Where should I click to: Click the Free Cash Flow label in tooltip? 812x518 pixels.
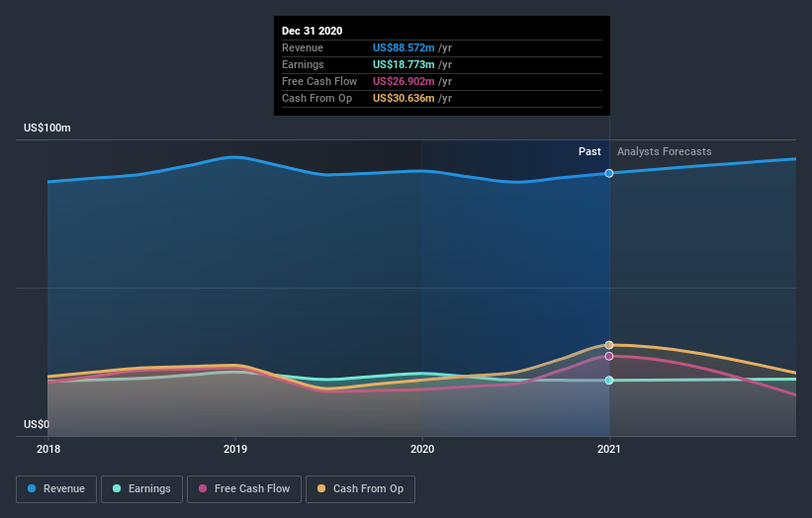pyautogui.click(x=319, y=81)
